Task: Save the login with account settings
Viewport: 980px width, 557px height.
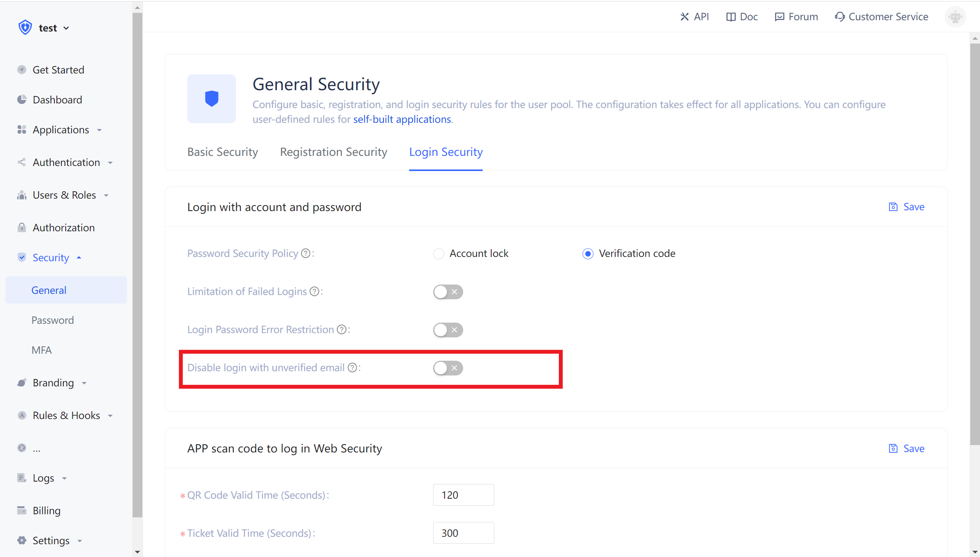Action: click(x=907, y=206)
